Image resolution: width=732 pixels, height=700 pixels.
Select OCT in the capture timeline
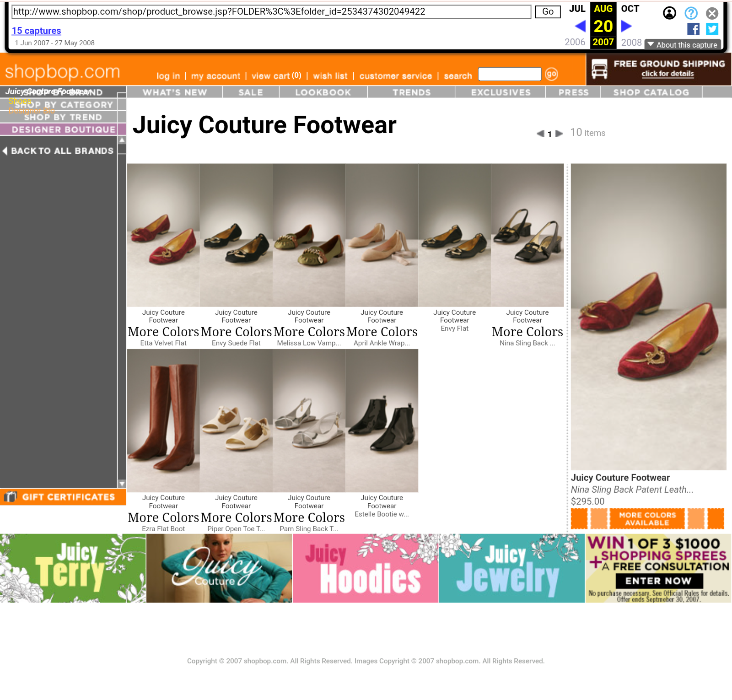630,9
